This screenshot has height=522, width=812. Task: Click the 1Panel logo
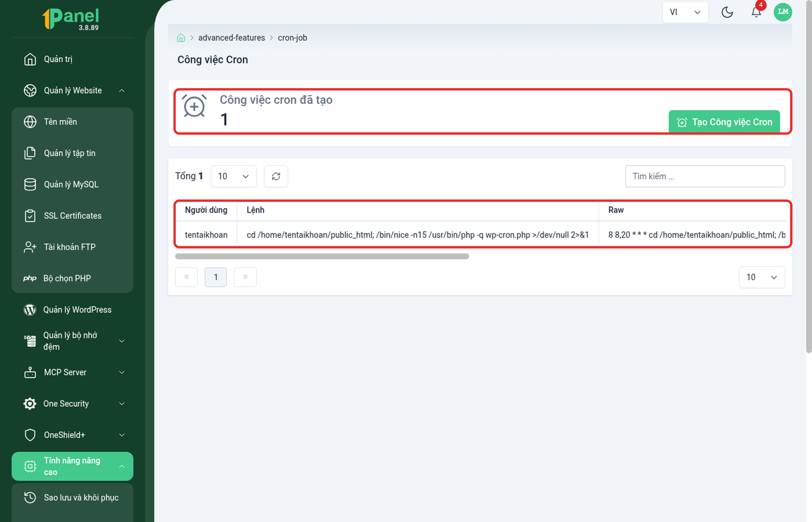coord(71,19)
